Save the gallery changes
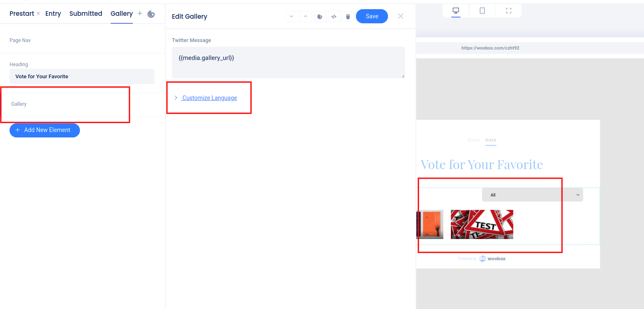 tap(372, 16)
